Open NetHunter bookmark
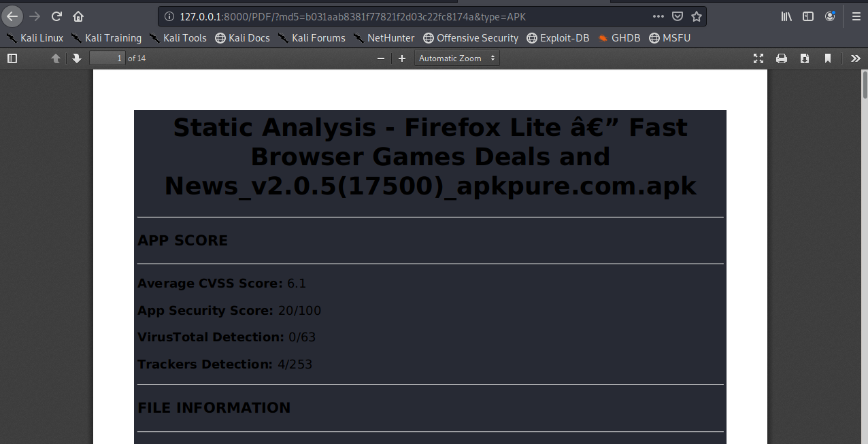Viewport: 868px width, 444px height. 384,38
